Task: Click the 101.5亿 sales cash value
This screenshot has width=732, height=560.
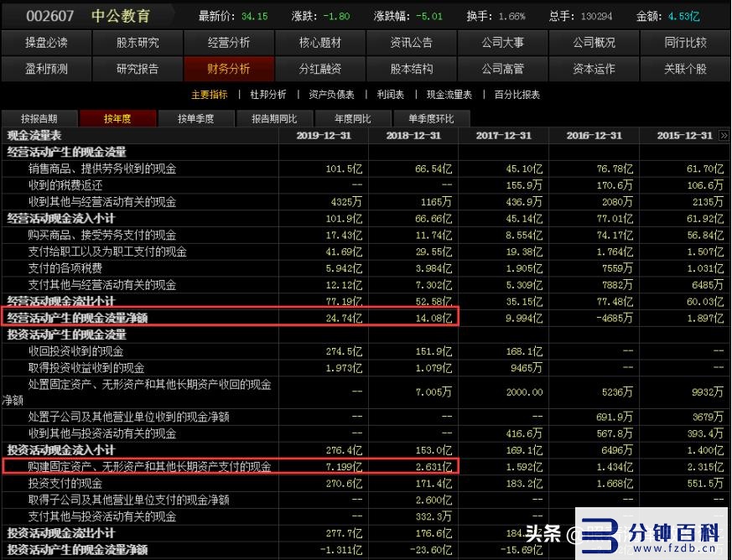Action: pyautogui.click(x=344, y=169)
